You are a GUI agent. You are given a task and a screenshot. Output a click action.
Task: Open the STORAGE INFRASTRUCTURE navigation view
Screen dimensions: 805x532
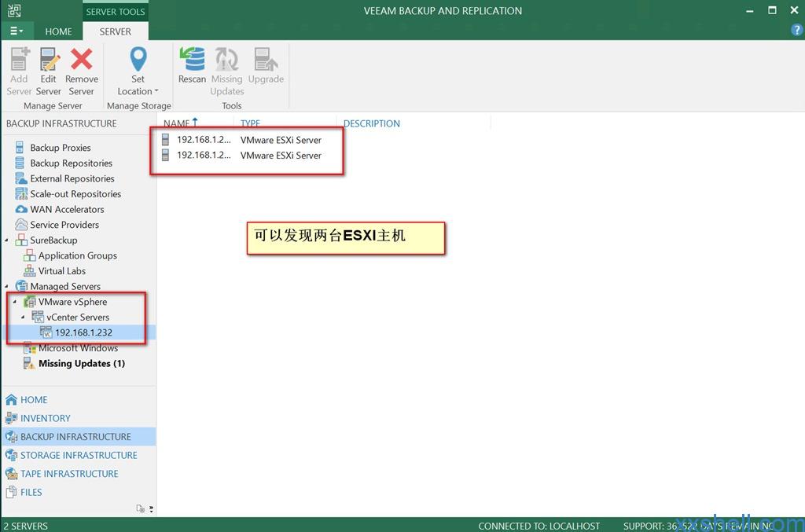(79, 455)
